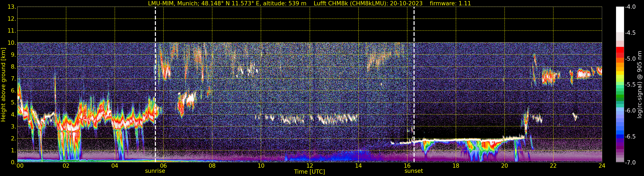
Task: Click the '12' time axis tick label
Action: pyautogui.click(x=310, y=166)
